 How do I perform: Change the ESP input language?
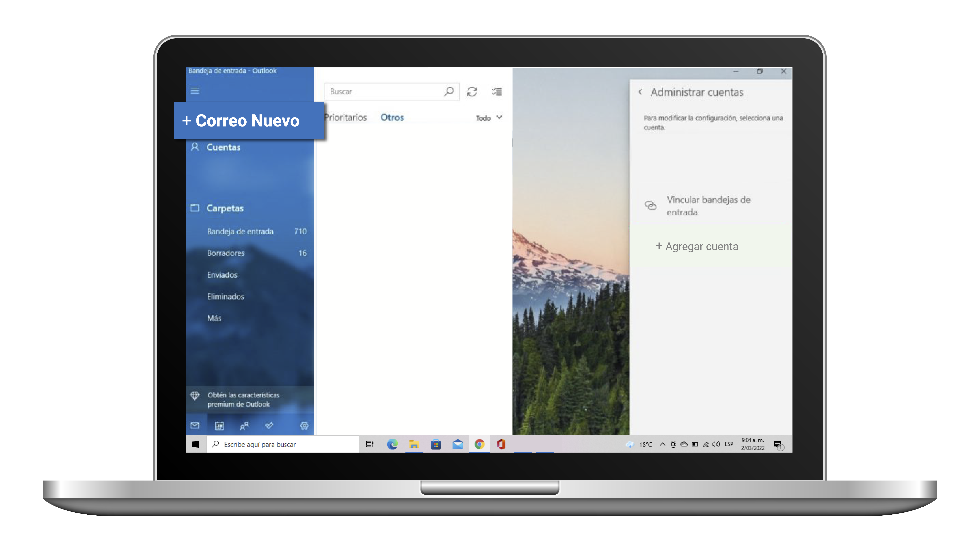[729, 444]
